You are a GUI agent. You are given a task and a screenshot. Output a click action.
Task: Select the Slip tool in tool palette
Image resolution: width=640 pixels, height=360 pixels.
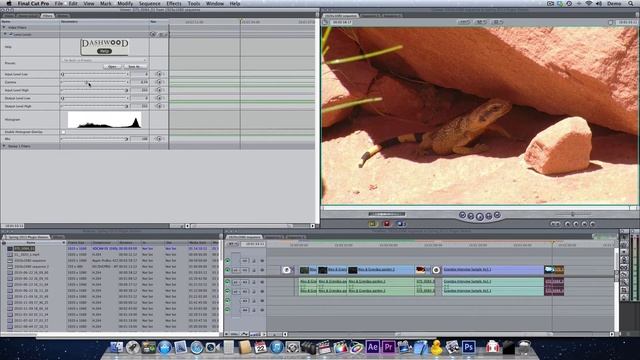pyautogui.click(x=624, y=267)
